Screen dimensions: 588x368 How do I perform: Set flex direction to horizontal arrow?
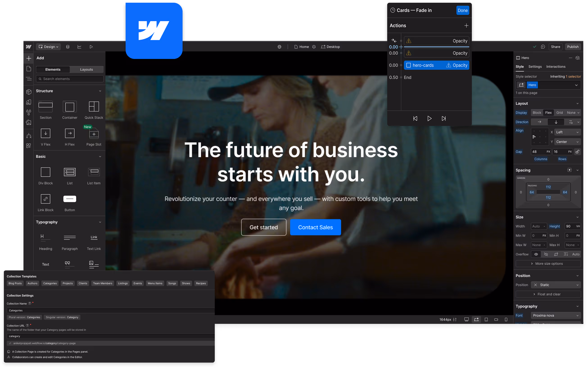(539, 122)
